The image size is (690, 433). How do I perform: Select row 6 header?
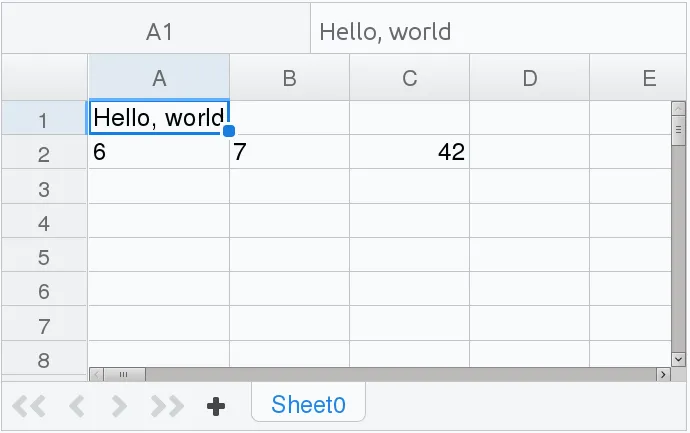click(44, 289)
